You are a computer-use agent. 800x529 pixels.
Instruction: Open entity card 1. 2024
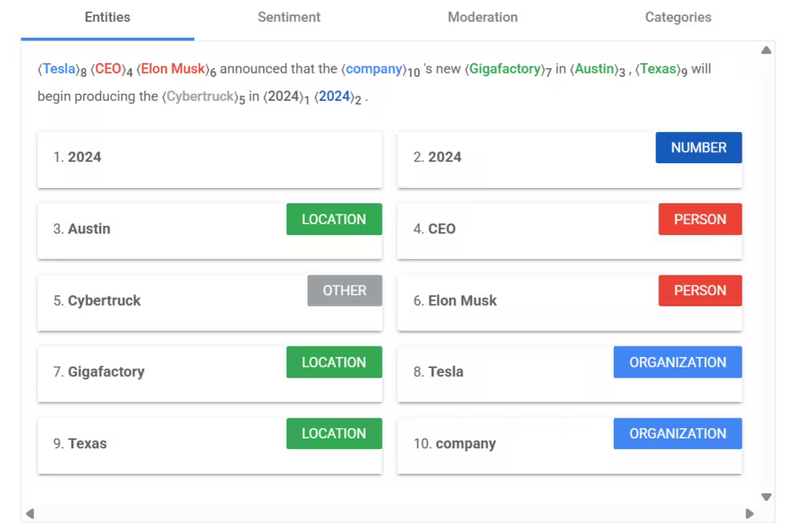210,160
